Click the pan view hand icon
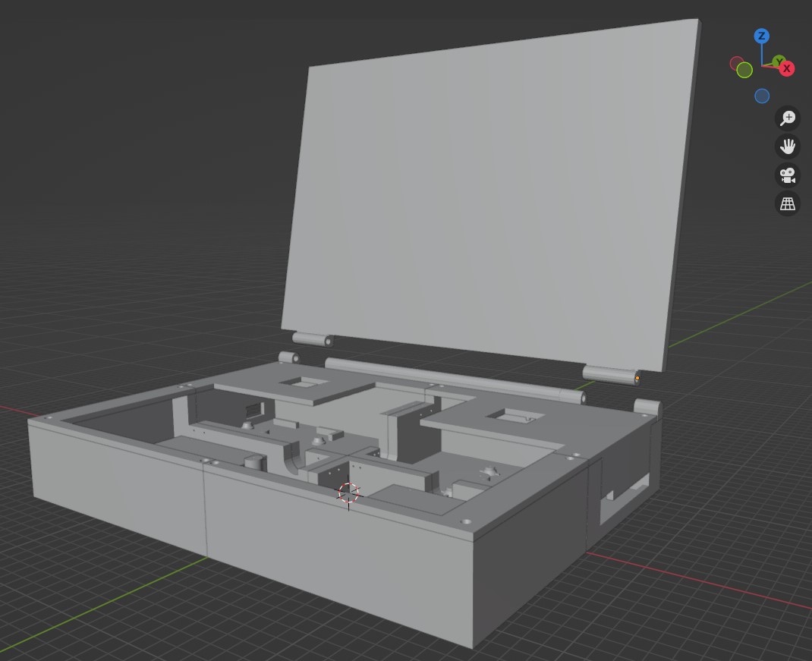 click(x=787, y=146)
